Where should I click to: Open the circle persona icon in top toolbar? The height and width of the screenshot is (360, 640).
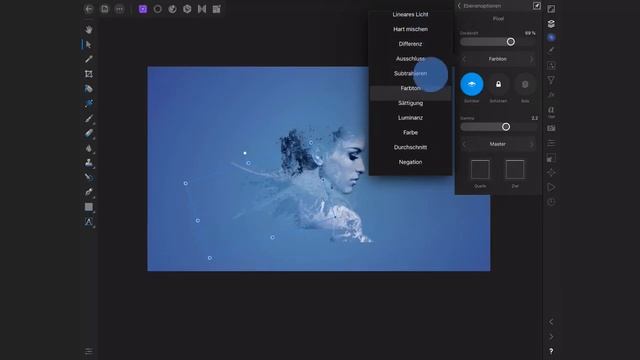[158, 9]
